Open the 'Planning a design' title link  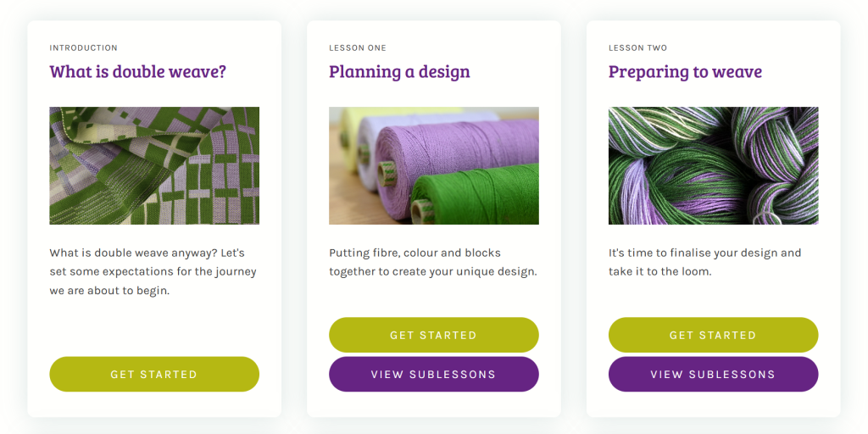coord(399,72)
